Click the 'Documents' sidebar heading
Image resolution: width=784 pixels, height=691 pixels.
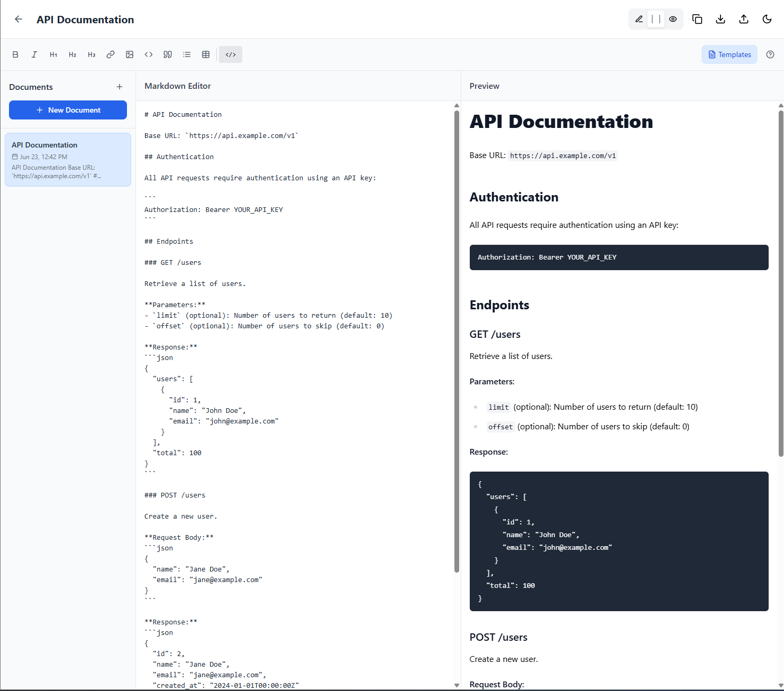click(x=31, y=87)
